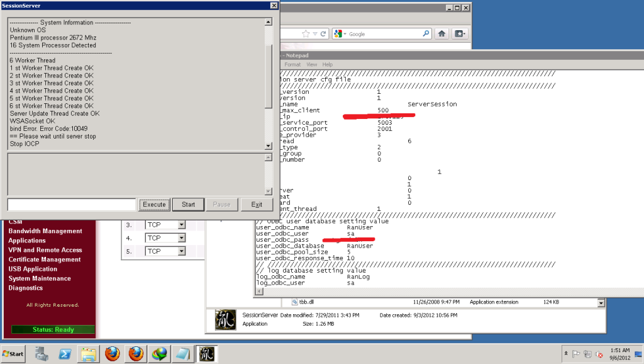The image size is (644, 364).
Task: Reload the page in Firefox
Action: point(323,34)
